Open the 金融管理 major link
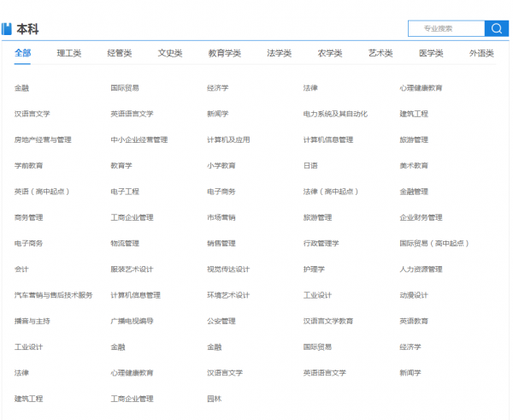This screenshot has height=420, width=513. pyautogui.click(x=414, y=192)
